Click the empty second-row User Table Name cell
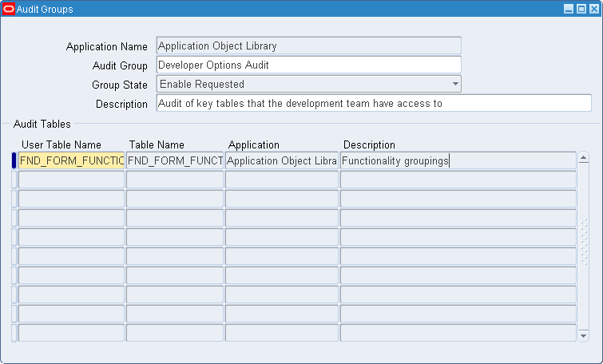 (72, 180)
